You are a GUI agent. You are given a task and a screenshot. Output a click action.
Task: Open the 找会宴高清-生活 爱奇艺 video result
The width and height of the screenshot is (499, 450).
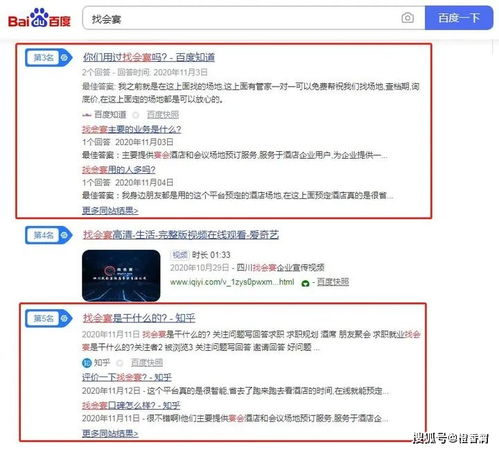[181, 235]
